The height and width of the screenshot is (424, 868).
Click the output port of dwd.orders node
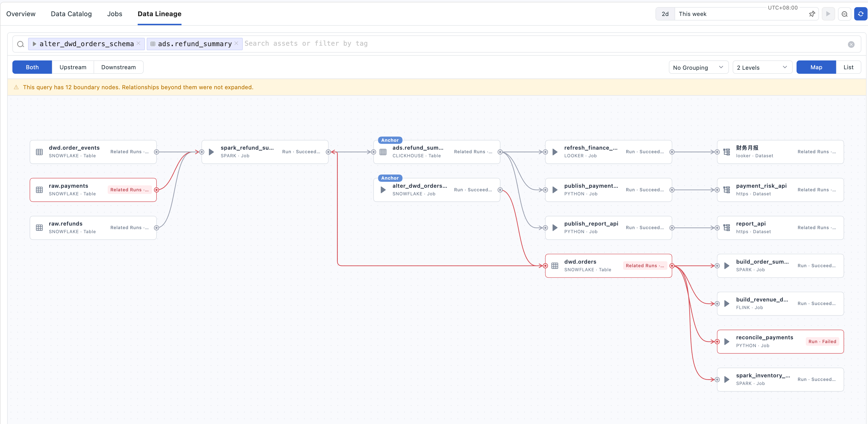tap(672, 266)
